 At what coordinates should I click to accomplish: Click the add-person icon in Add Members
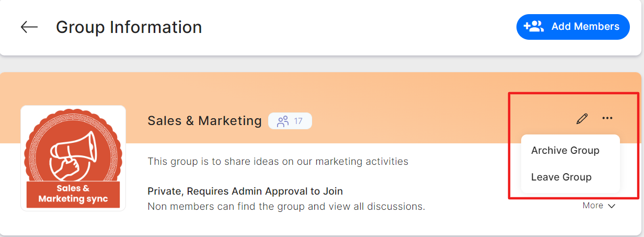(534, 26)
